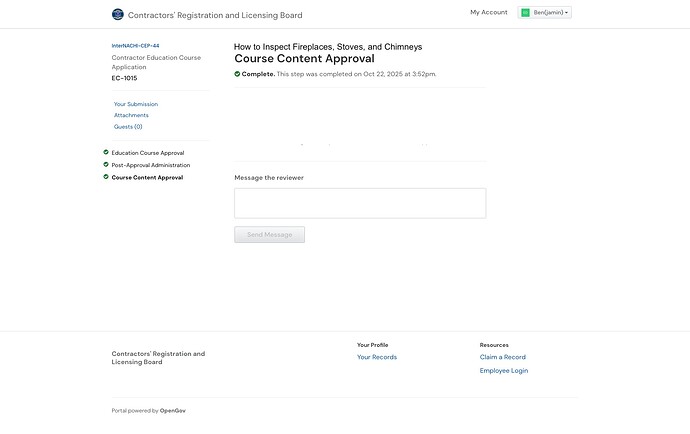Viewport: 690px width, 434px height.
Task: Click the Post-Approval Administration green checkmark
Action: (x=106, y=165)
